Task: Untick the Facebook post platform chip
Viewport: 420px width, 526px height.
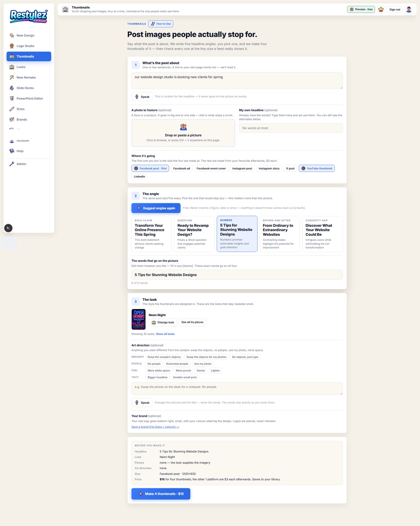Action: point(150,168)
